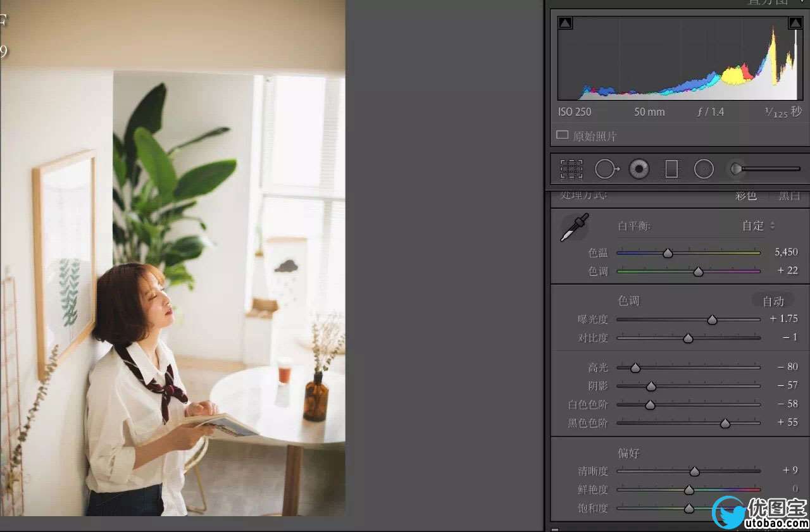Click the exposure value + 1.75
The width and height of the screenshot is (810, 532).
pos(784,318)
